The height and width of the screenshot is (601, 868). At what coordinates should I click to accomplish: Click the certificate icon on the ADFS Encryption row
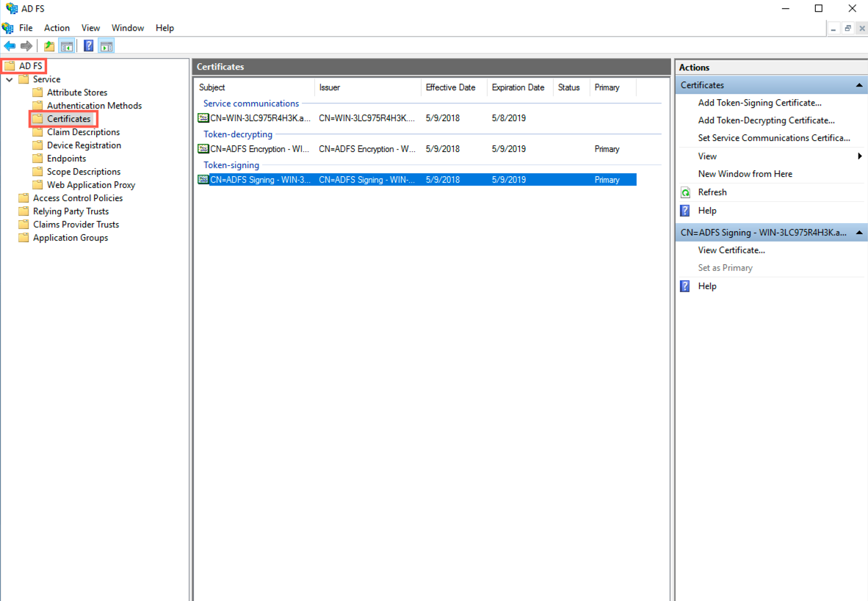click(203, 149)
